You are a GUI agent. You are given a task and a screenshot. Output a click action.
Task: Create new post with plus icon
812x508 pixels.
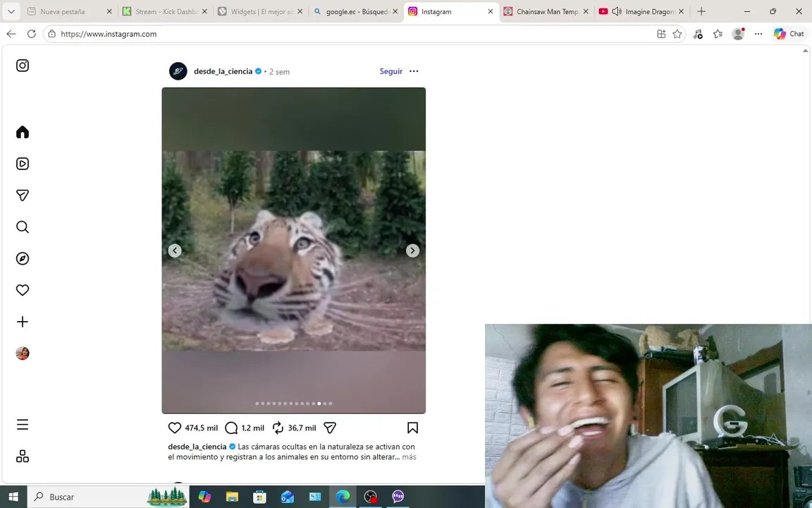(23, 322)
